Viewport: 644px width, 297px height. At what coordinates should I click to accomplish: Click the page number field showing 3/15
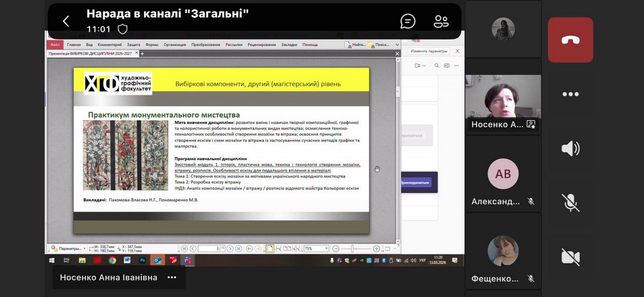click(211, 249)
